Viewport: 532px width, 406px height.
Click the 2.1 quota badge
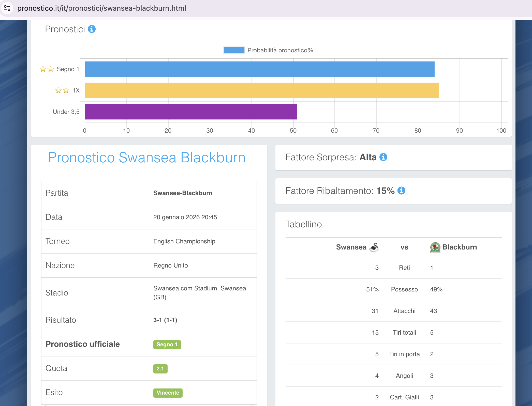(x=160, y=369)
